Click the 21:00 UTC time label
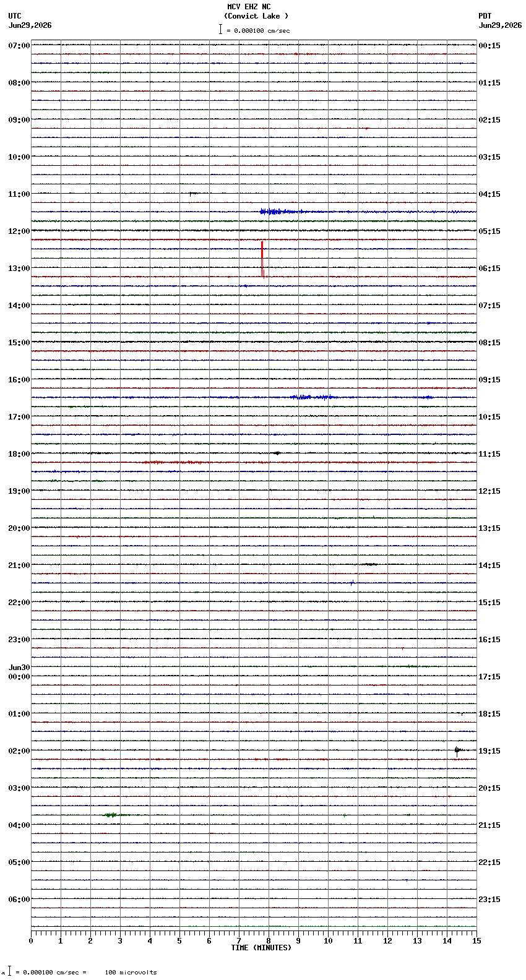 [19, 565]
